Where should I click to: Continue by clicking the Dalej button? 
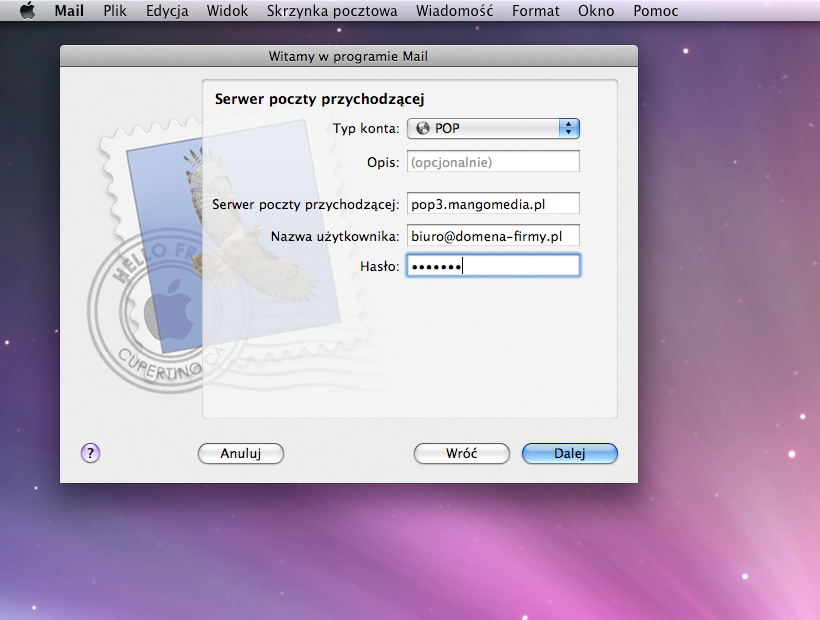point(570,453)
